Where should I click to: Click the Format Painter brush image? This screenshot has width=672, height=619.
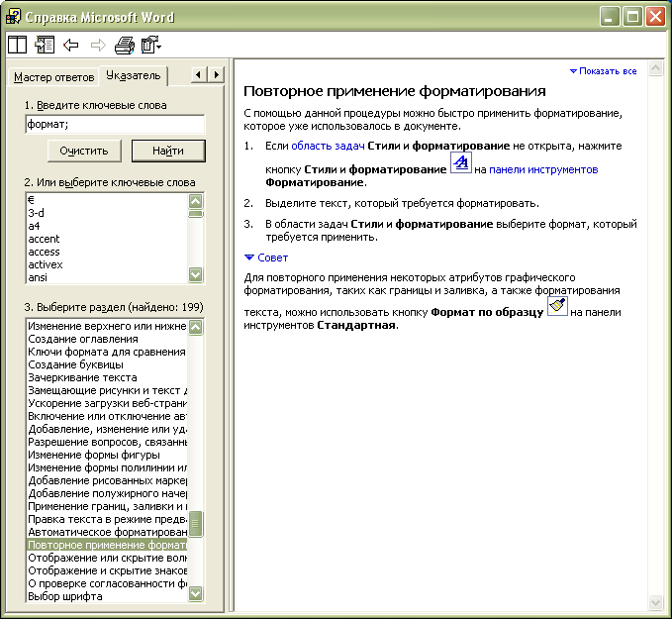(557, 306)
